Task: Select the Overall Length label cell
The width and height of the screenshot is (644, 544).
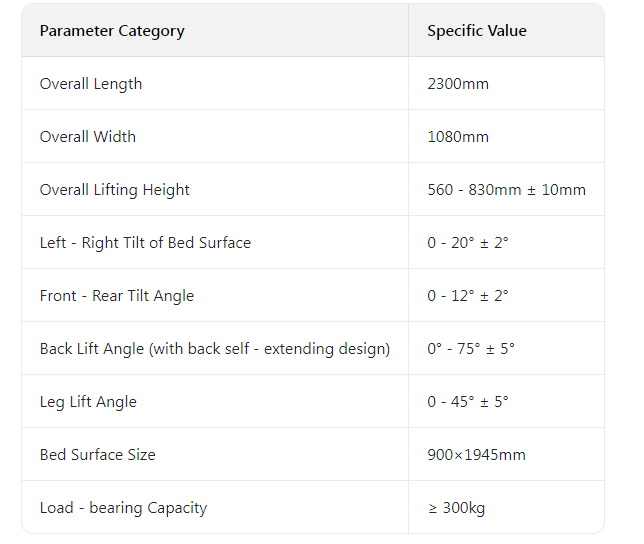Action: [91, 84]
